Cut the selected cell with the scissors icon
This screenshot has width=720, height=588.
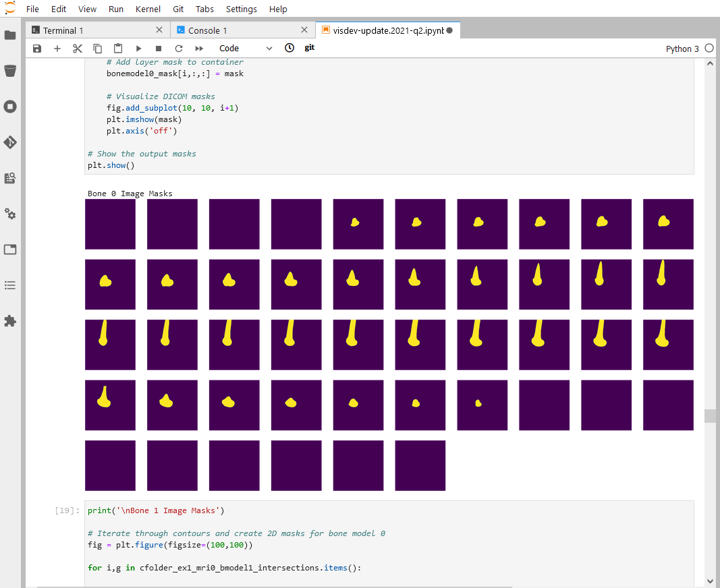pos(77,48)
